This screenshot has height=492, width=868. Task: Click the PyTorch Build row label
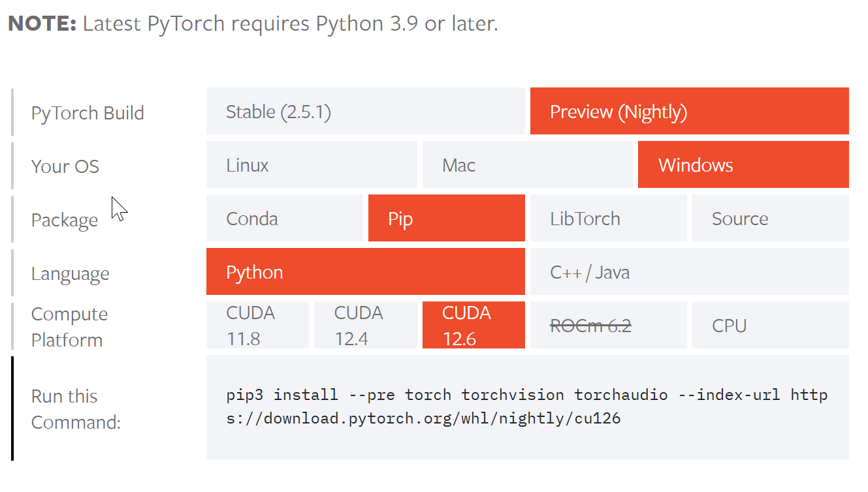coord(88,113)
